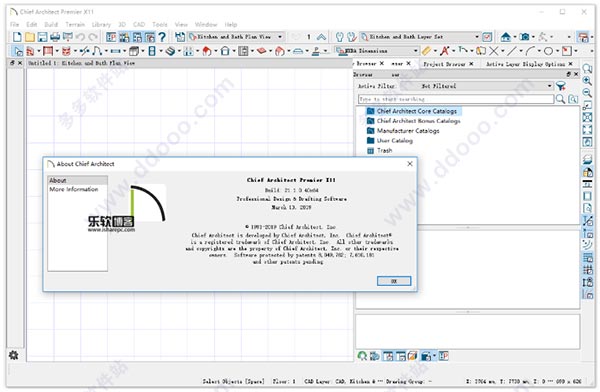
Task: Click the Save disk icon
Action: [x=42, y=37]
